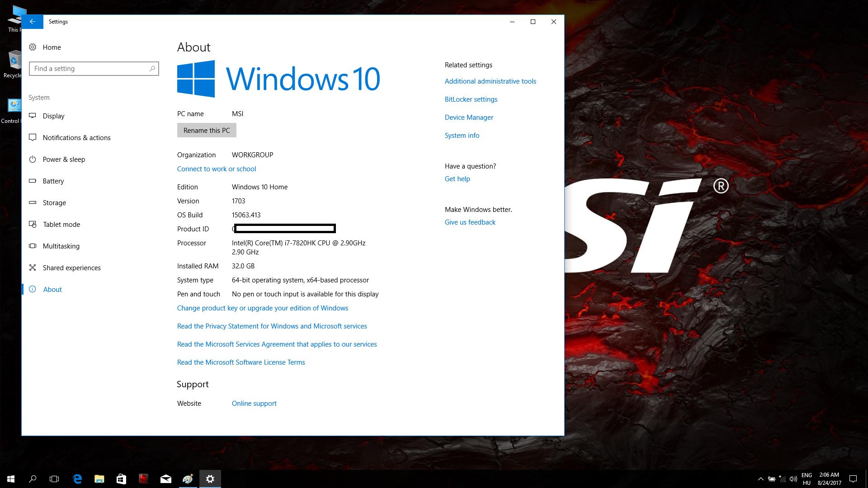
Task: Click the search magnifier in Find a setting
Action: [152, 69]
